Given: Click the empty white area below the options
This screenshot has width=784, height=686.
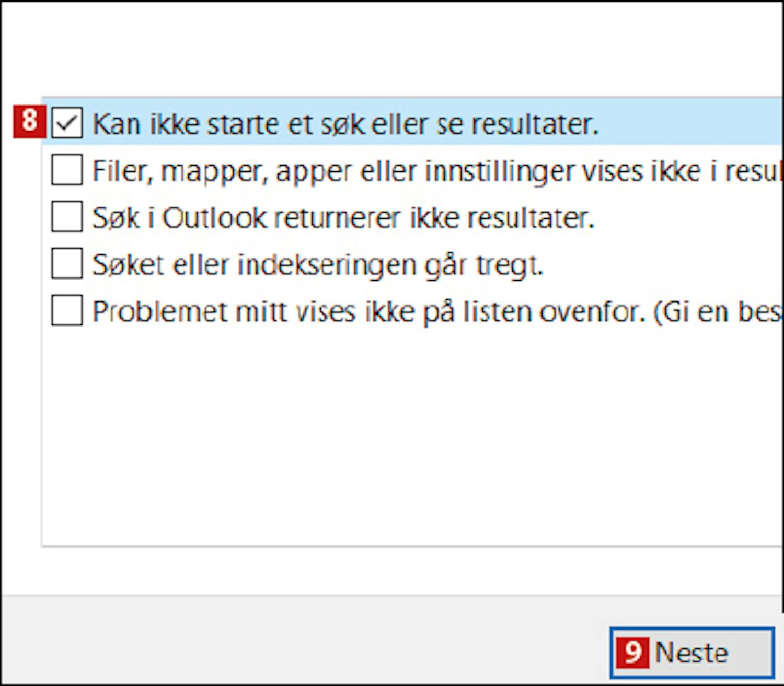Looking at the screenshot, I should (x=408, y=439).
